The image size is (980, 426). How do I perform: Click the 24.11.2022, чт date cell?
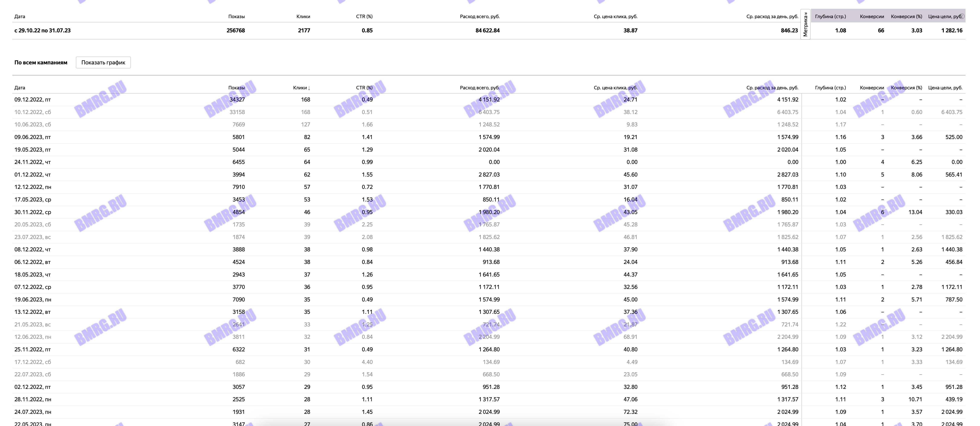click(x=33, y=162)
